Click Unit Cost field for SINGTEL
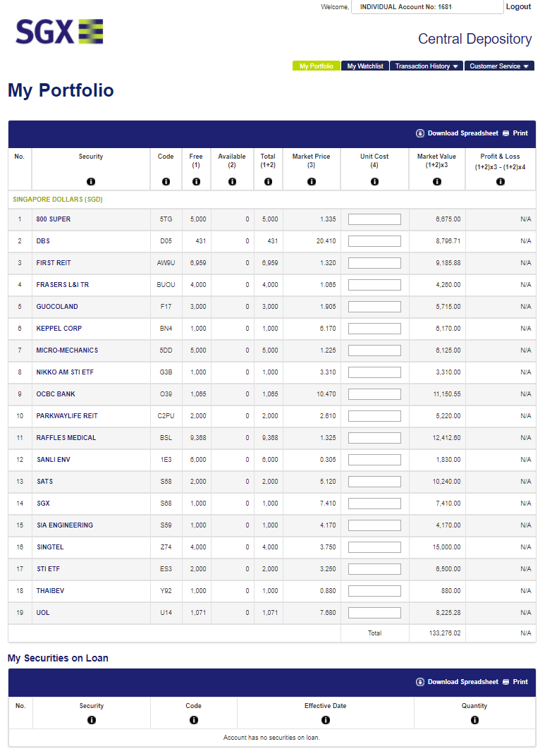 pos(374,547)
